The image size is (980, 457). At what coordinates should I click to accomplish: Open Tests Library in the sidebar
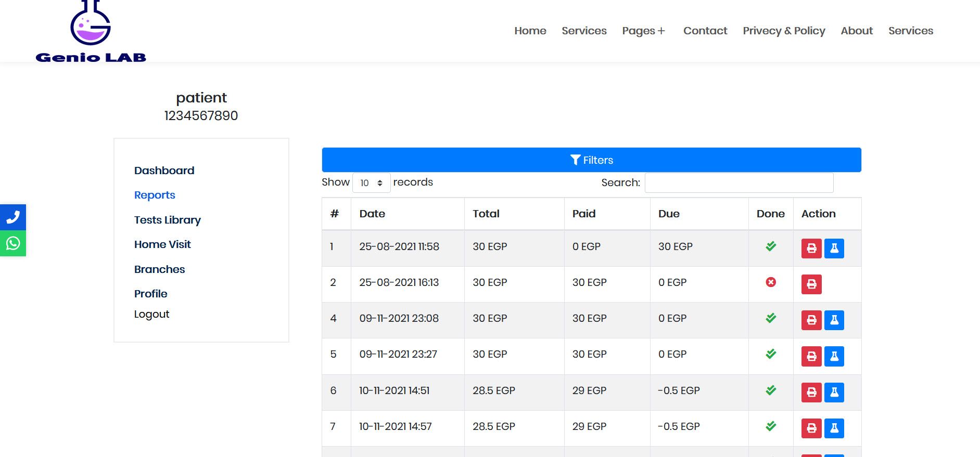(167, 220)
